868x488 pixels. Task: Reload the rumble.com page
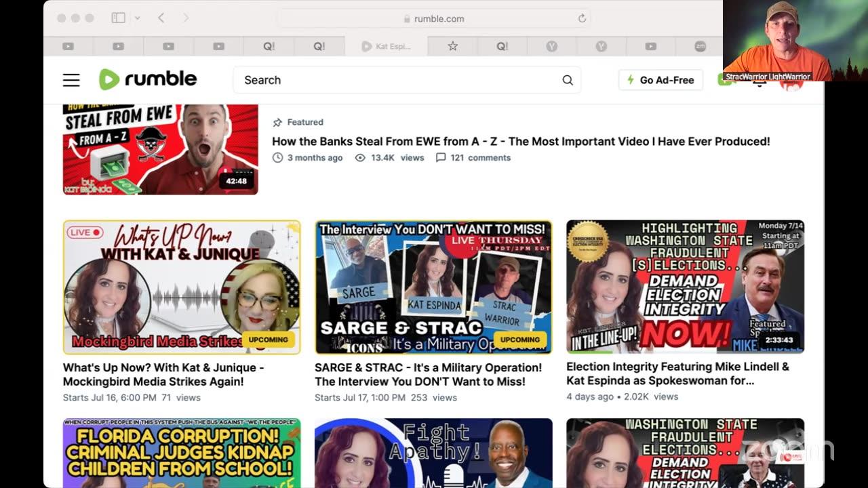(x=582, y=19)
